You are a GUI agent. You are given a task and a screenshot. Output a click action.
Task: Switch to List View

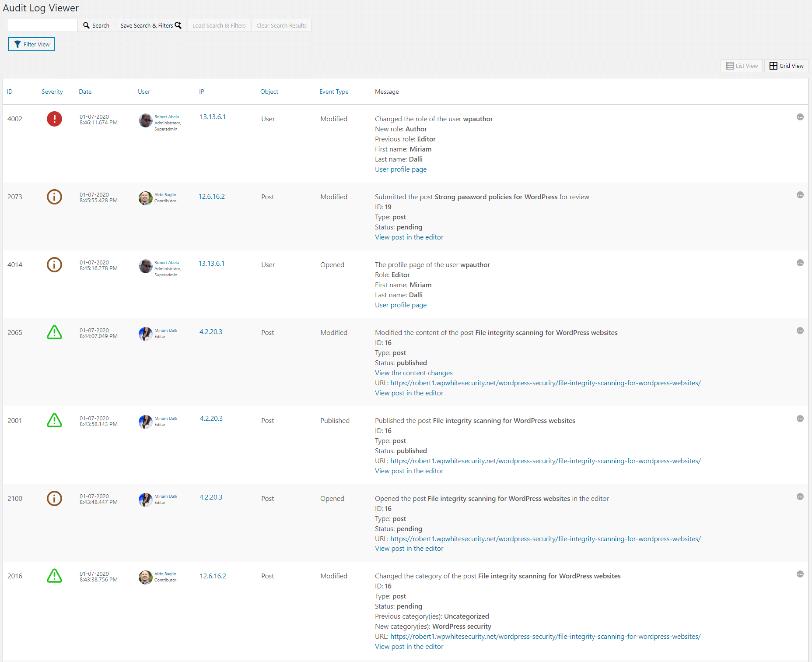pyautogui.click(x=742, y=66)
